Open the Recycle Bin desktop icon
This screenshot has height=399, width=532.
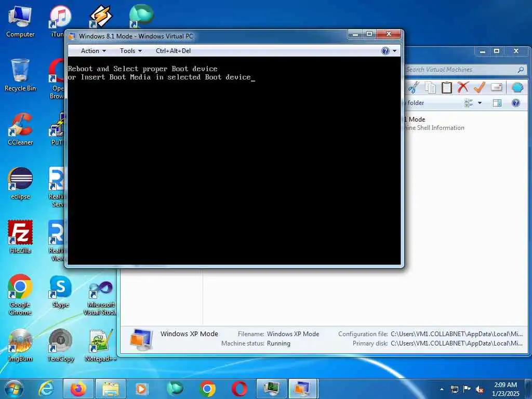click(x=20, y=75)
